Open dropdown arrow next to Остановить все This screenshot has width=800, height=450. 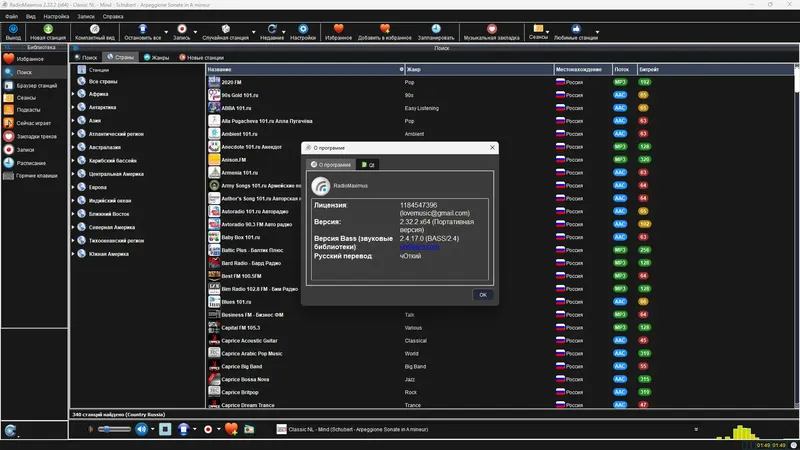[x=166, y=32]
